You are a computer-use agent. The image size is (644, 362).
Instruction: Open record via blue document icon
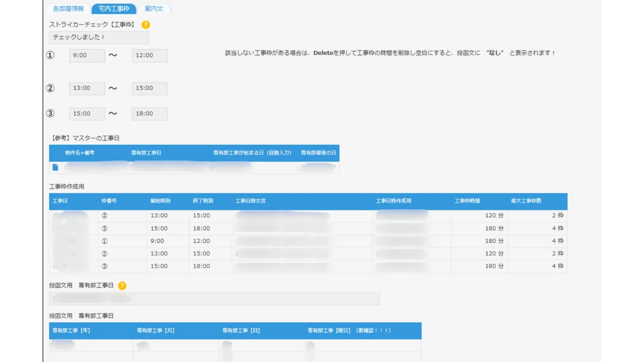coord(55,167)
